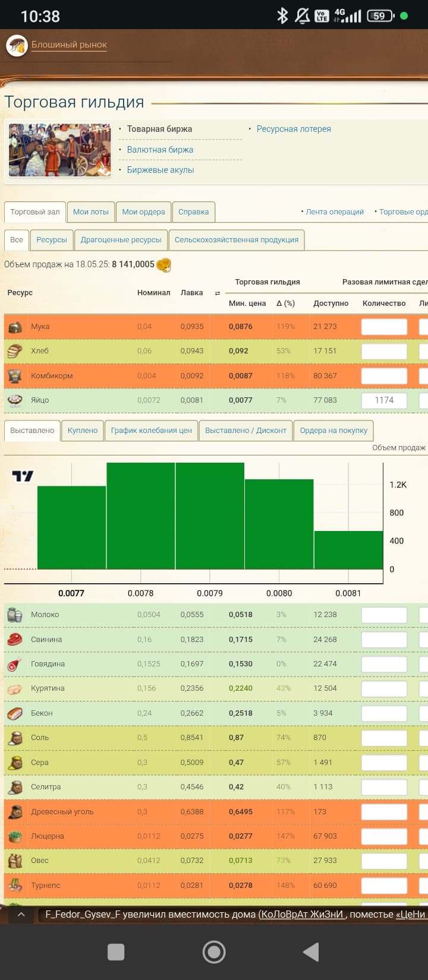Click the swap arrows icon beside Лавка
428x980 pixels.
click(x=217, y=293)
